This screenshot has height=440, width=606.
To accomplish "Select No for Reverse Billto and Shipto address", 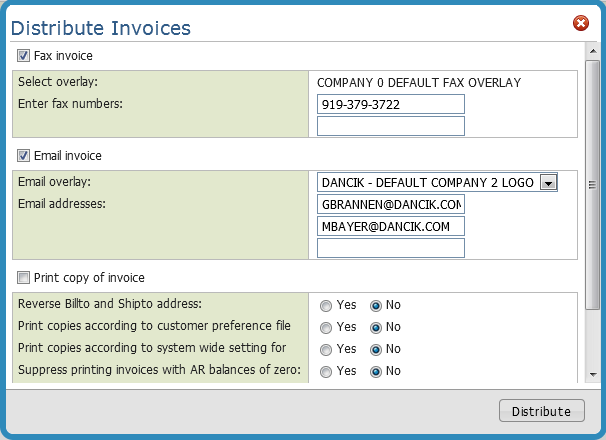I will pos(376,305).
